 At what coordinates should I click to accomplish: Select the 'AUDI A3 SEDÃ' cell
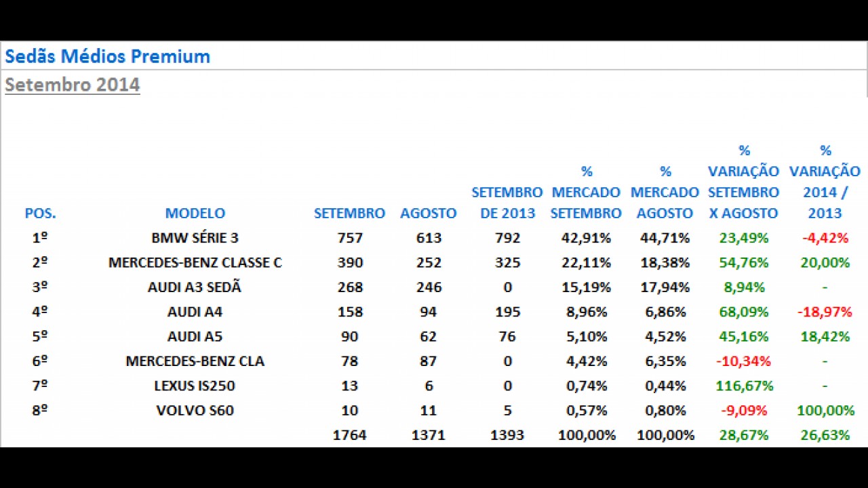point(195,287)
